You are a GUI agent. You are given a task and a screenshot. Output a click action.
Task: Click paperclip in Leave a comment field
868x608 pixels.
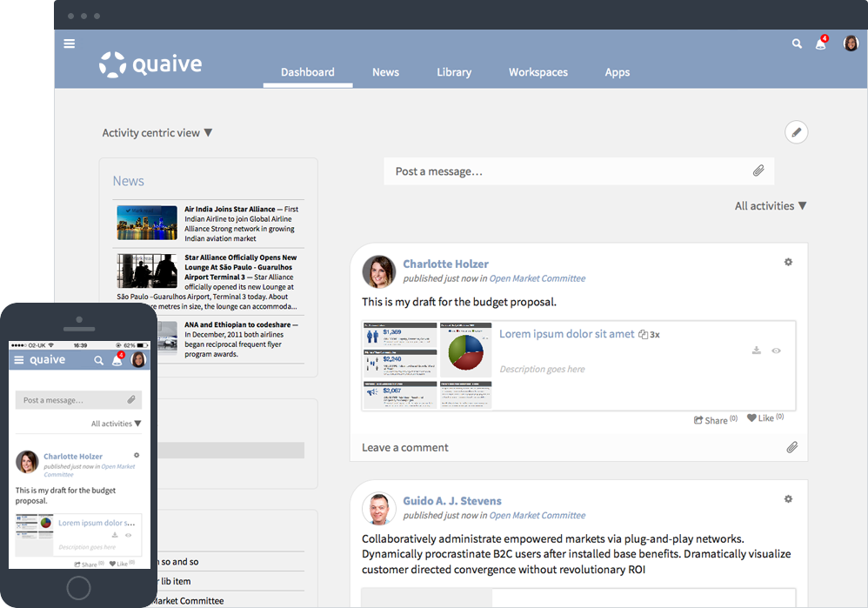(x=791, y=447)
